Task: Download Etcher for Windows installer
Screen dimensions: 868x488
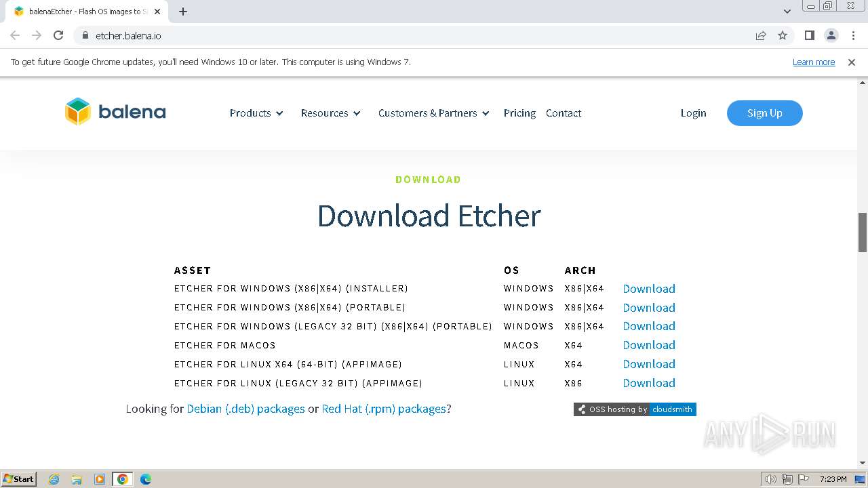Action: (x=649, y=289)
